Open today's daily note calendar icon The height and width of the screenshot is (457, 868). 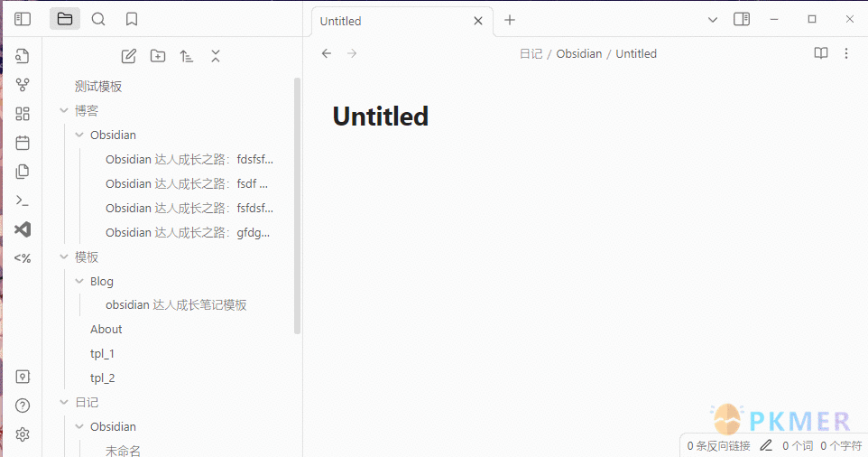(23, 143)
